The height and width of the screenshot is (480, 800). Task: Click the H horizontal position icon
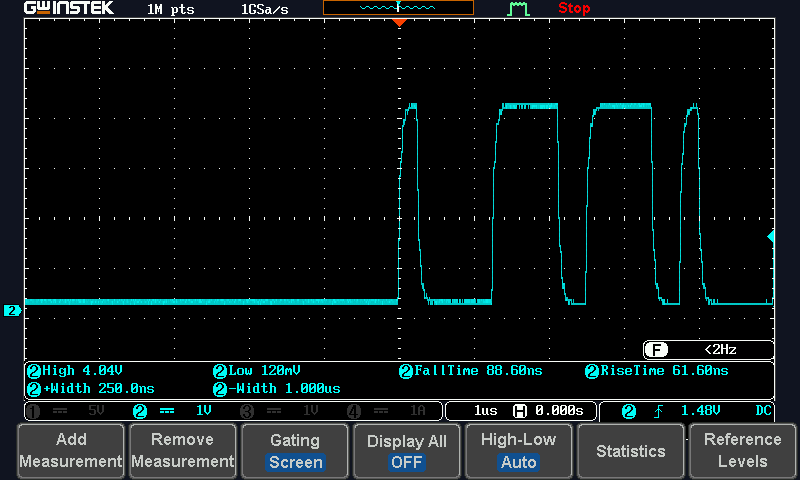click(519, 411)
